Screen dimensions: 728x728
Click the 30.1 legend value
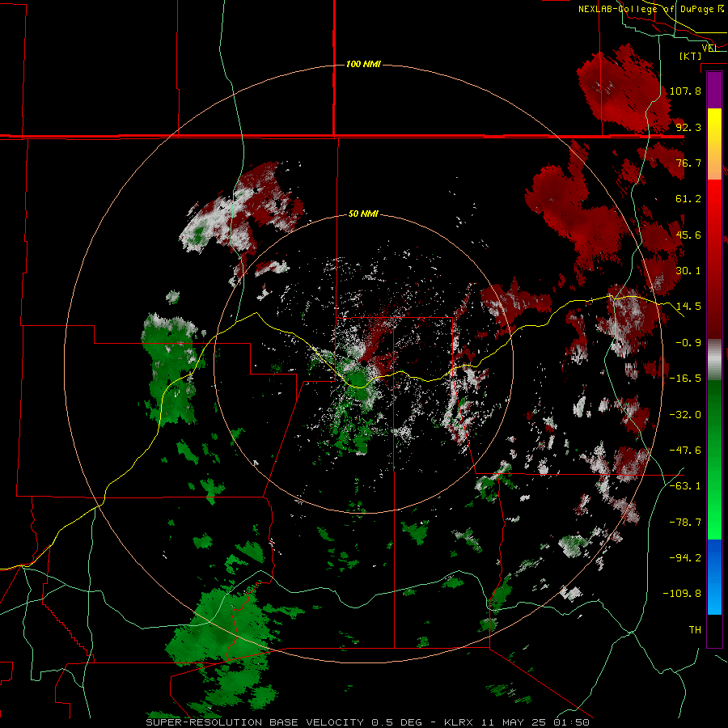point(688,271)
